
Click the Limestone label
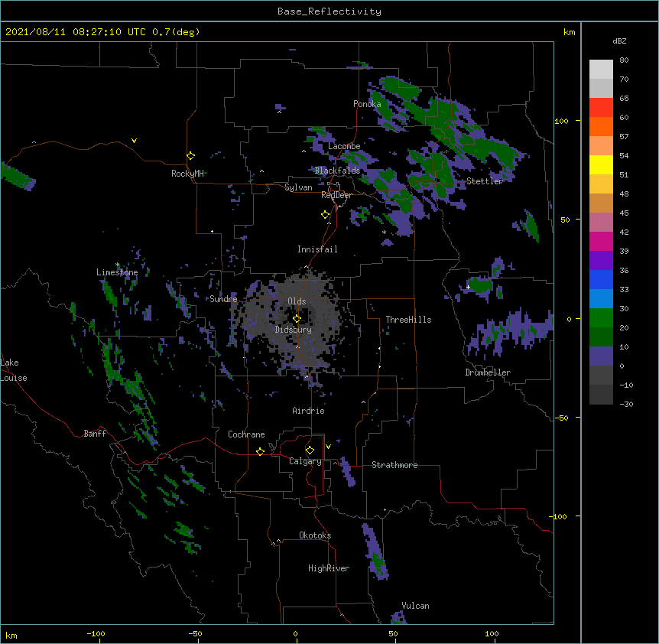tap(117, 272)
